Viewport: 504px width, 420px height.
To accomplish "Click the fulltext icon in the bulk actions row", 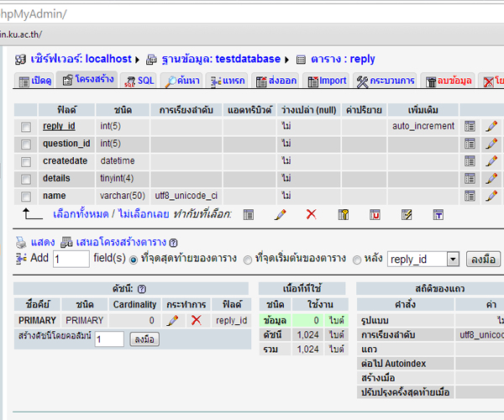I will (x=438, y=215).
